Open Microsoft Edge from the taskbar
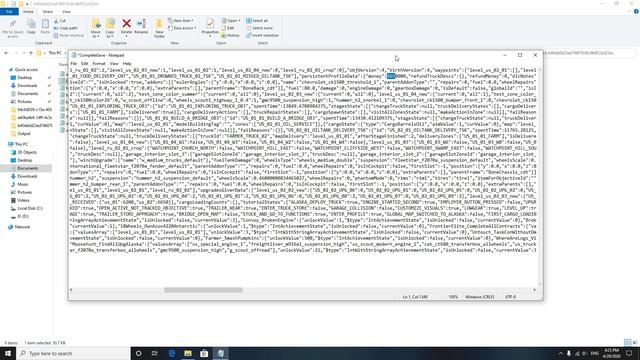This screenshot has width=640, height=360. [x=171, y=353]
